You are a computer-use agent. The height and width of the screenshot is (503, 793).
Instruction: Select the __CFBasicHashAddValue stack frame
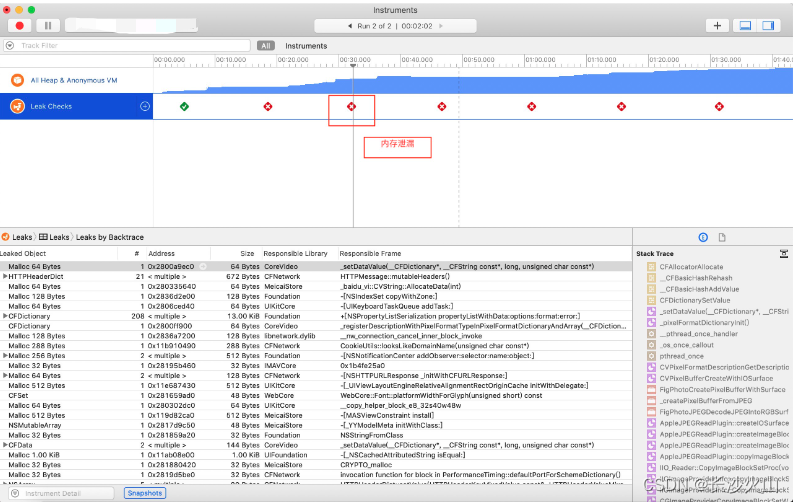[x=699, y=289]
